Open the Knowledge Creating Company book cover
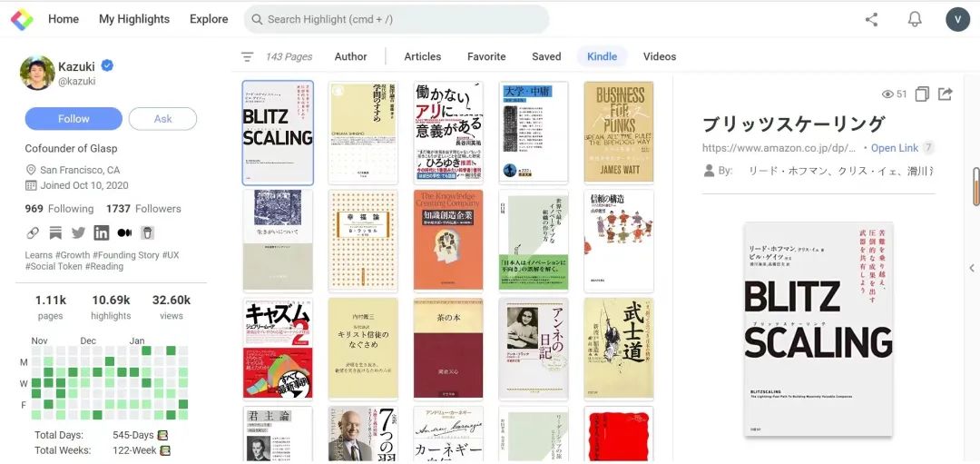The width and height of the screenshot is (980, 464). click(x=448, y=240)
